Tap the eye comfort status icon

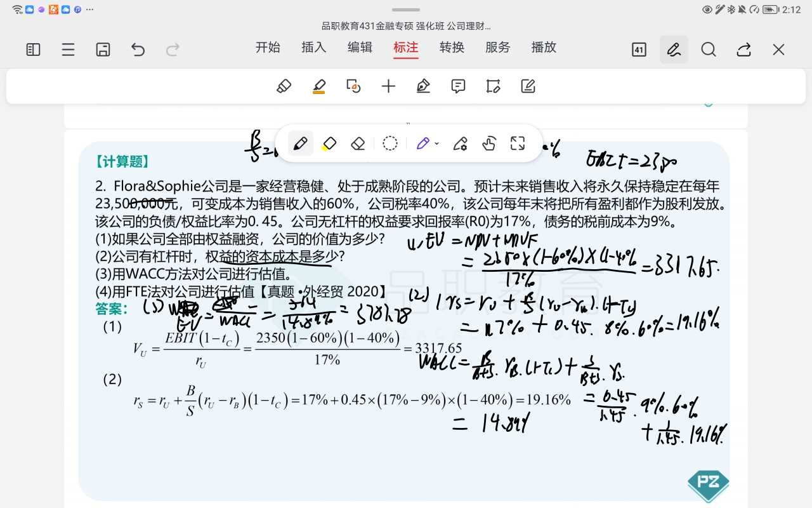707,10
